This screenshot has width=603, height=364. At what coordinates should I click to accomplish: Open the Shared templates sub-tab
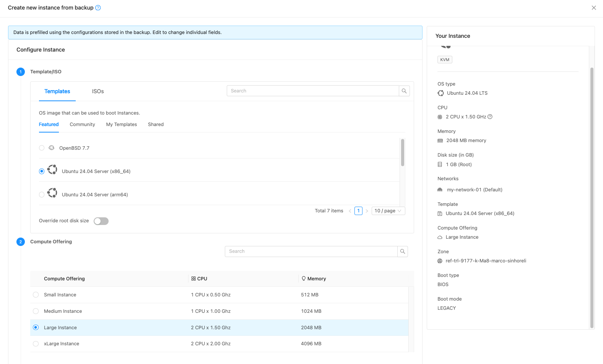(x=156, y=125)
